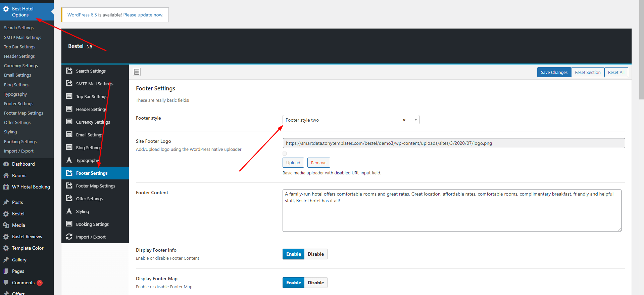Viewport: 644px width, 295px height.
Task: Click the Template Color gear icon
Action: point(6,248)
